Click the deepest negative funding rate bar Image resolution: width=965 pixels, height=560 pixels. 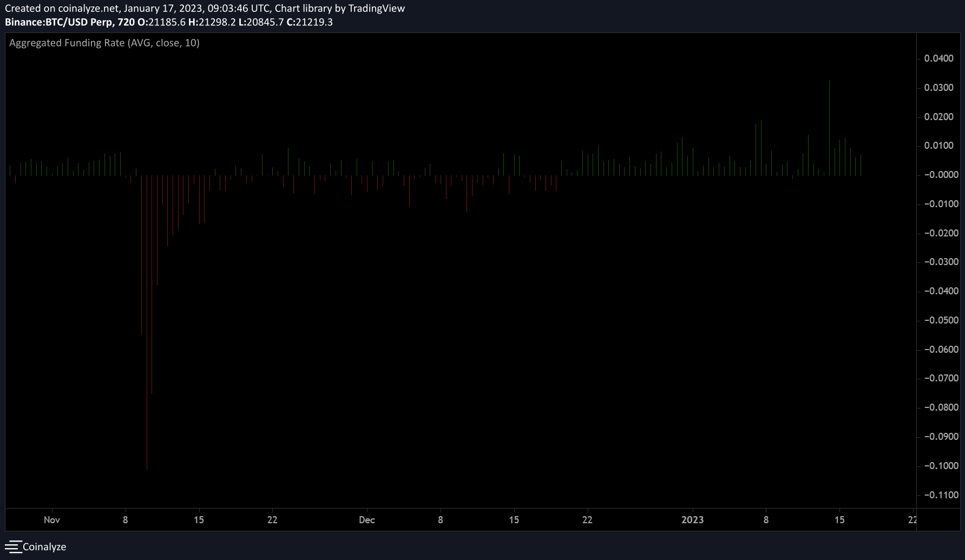(x=147, y=322)
